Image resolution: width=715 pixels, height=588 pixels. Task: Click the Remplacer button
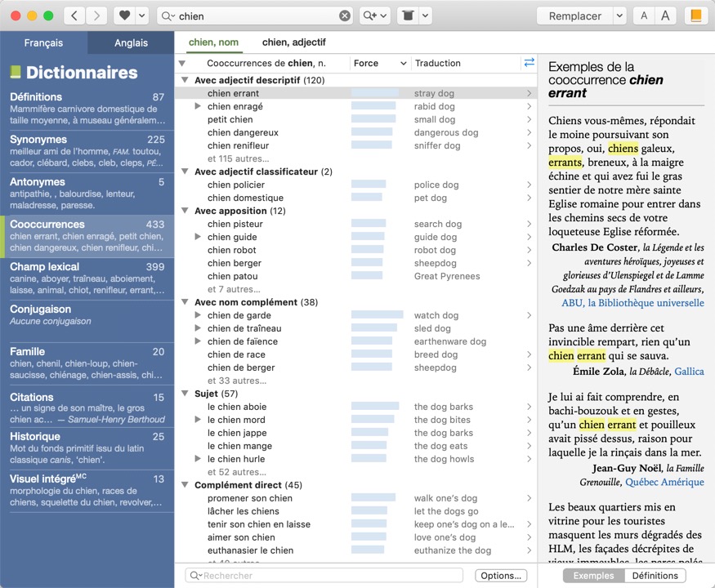[x=574, y=16]
